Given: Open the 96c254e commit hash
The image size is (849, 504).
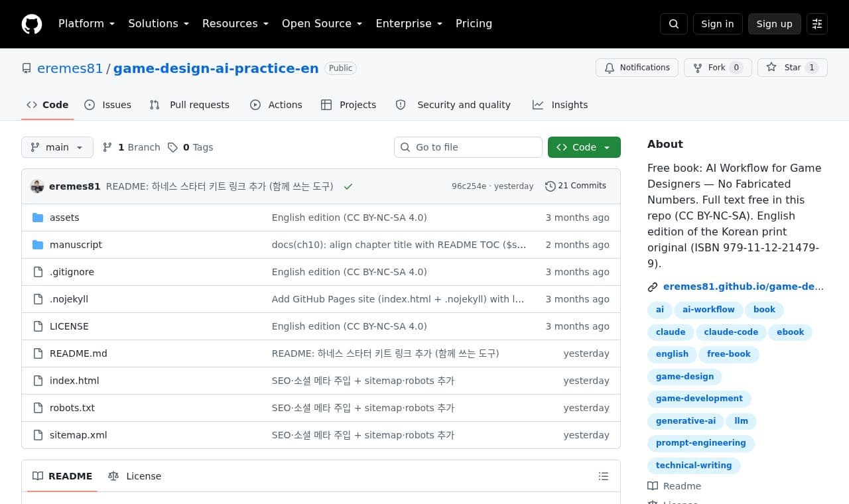Looking at the screenshot, I should pyautogui.click(x=469, y=186).
